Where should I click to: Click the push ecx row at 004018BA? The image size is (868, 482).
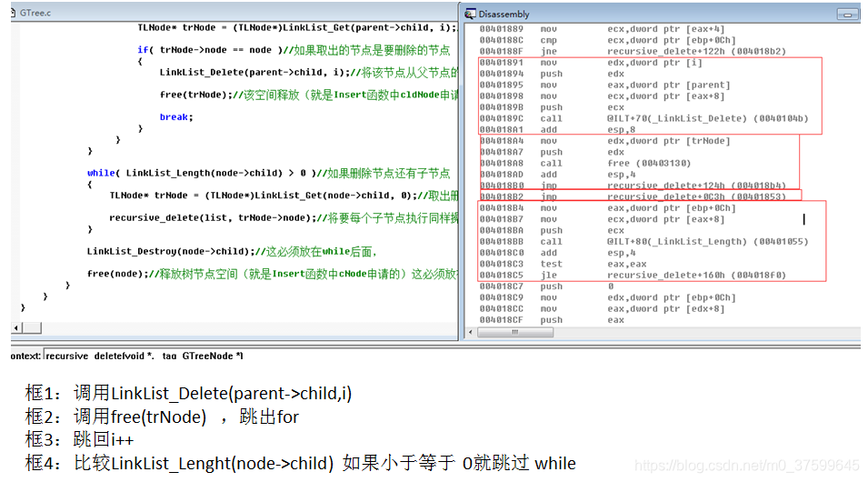click(552, 230)
